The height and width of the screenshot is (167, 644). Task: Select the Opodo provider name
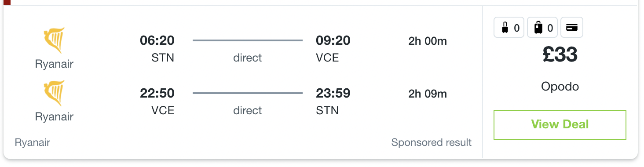[560, 87]
